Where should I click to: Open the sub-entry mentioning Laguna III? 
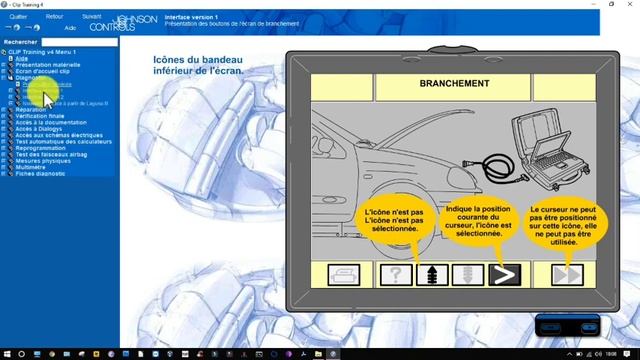65,104
